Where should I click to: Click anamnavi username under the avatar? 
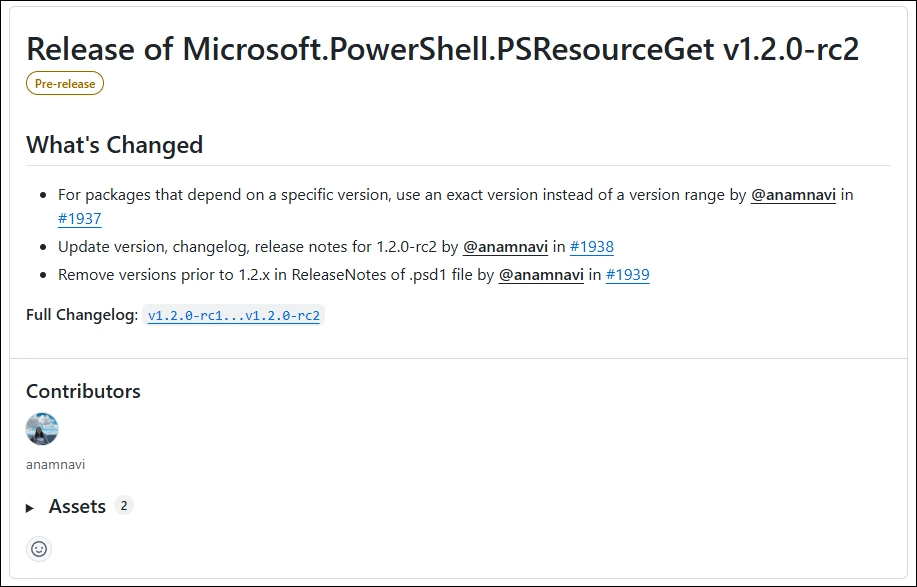tap(56, 465)
